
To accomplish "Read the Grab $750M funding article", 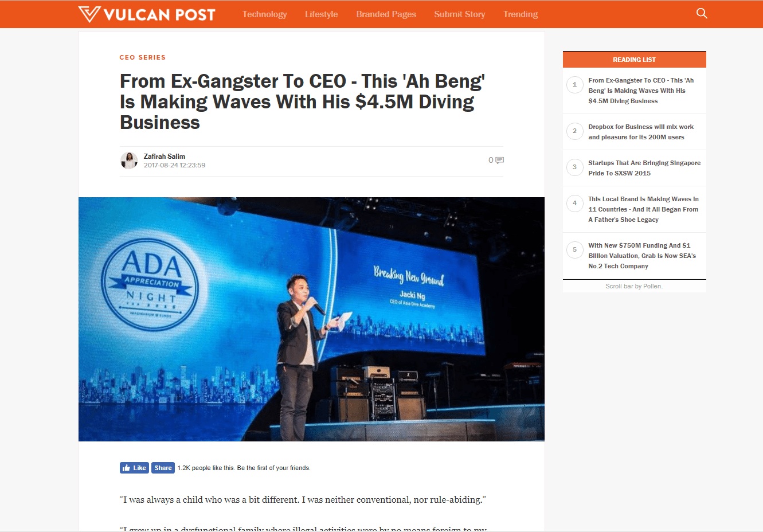I will (641, 256).
